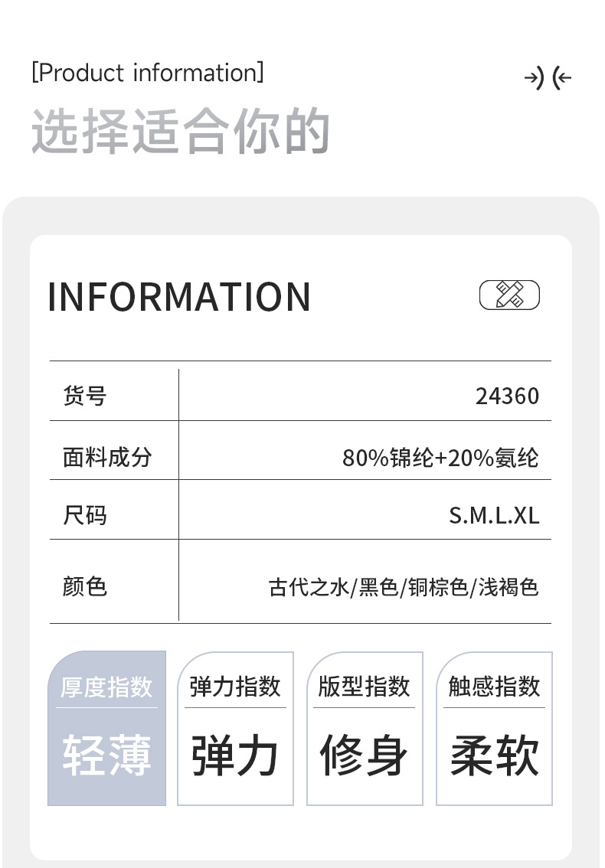
Task: Click the pencil and ruler icon
Action: [509, 295]
